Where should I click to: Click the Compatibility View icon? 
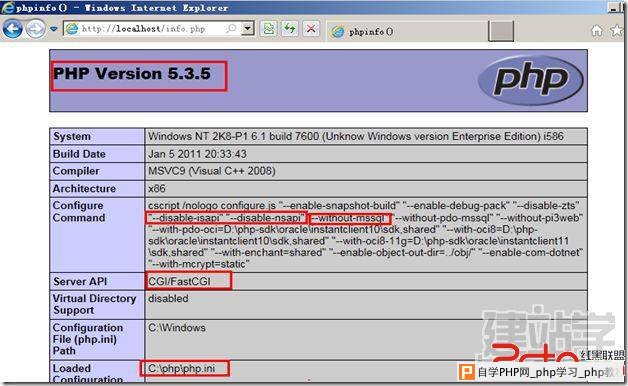coord(269,29)
